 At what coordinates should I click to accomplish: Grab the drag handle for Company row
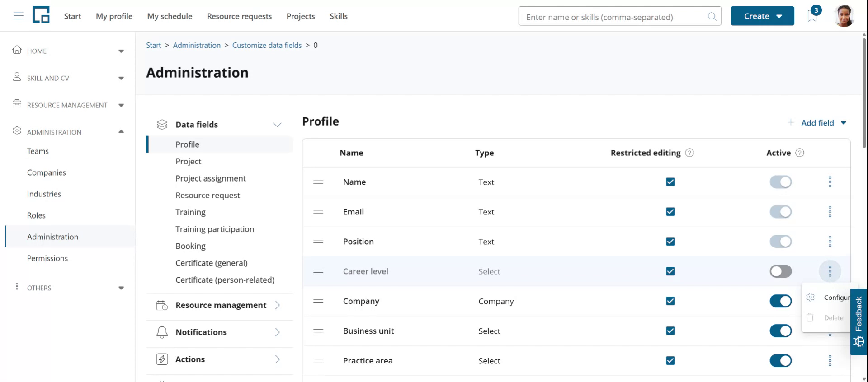point(318,301)
